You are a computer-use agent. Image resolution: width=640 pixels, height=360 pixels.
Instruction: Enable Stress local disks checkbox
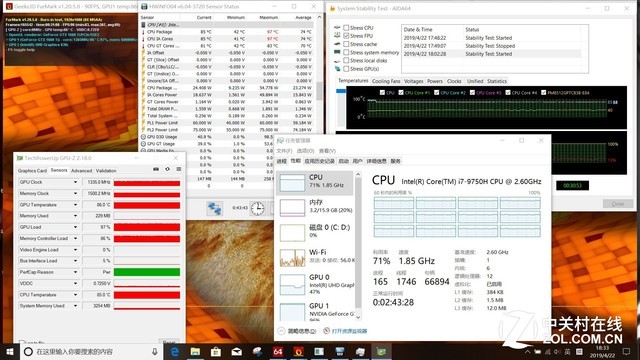(346, 60)
